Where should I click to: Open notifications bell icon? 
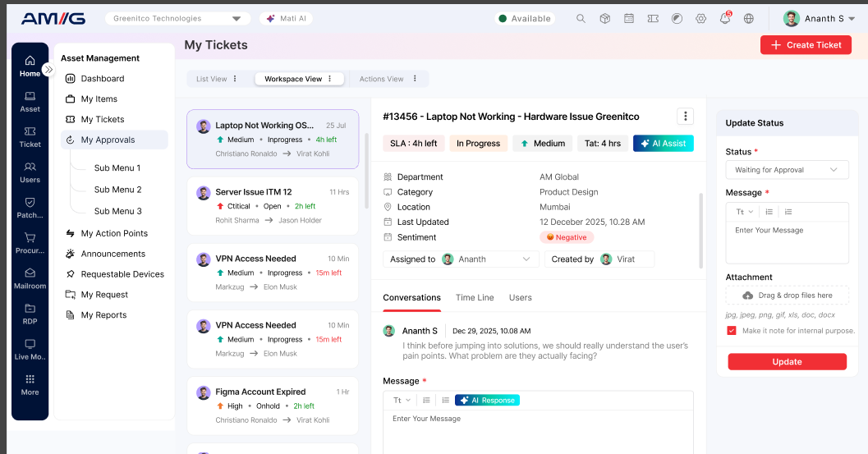pos(725,18)
